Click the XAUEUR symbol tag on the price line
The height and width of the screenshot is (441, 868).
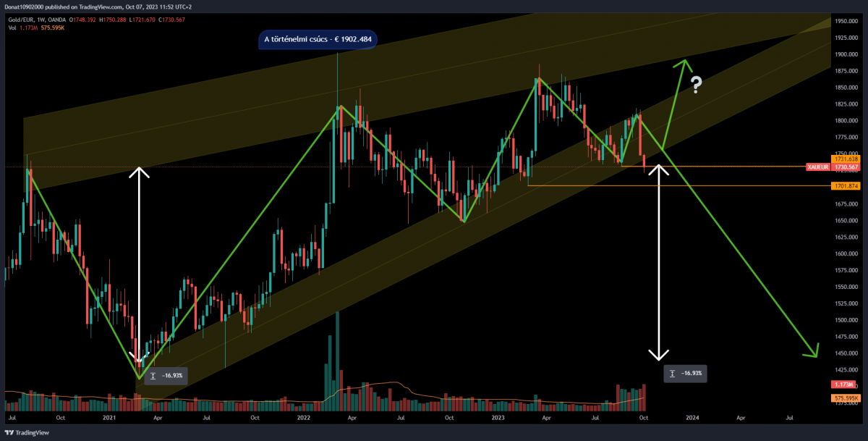tap(817, 167)
